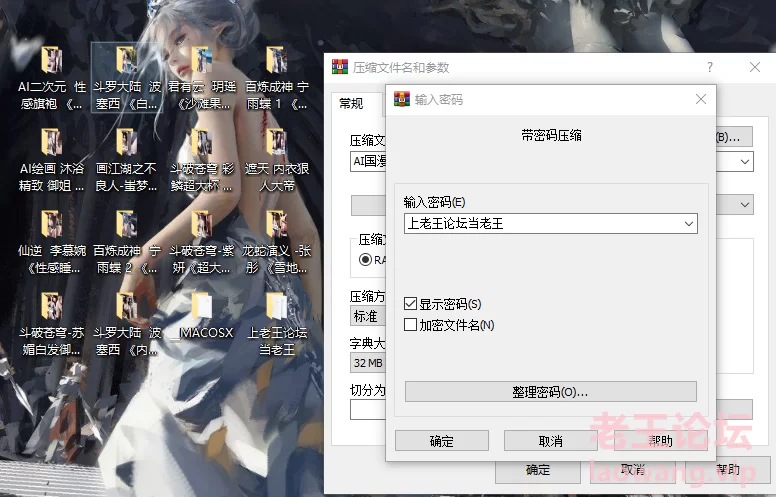Click the split volume size input field
Image resolution: width=776 pixels, height=497 pixels.
click(x=368, y=410)
